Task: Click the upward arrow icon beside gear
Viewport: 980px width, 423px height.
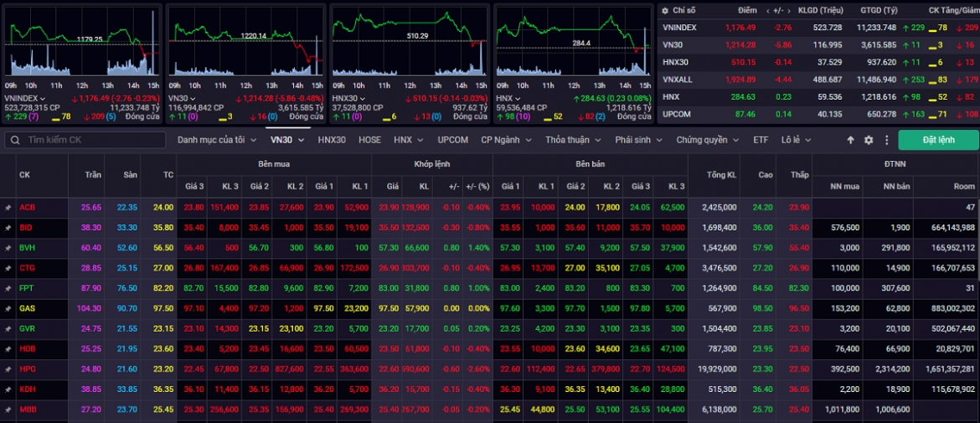Action: (850, 140)
